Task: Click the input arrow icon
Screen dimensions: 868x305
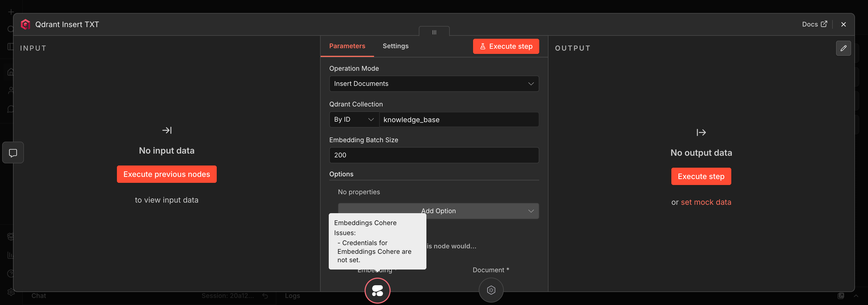Action: (x=167, y=130)
